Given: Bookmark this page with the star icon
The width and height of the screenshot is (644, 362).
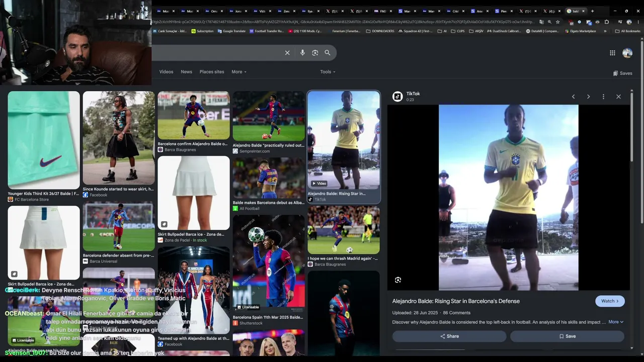Looking at the screenshot, I should click(557, 22).
